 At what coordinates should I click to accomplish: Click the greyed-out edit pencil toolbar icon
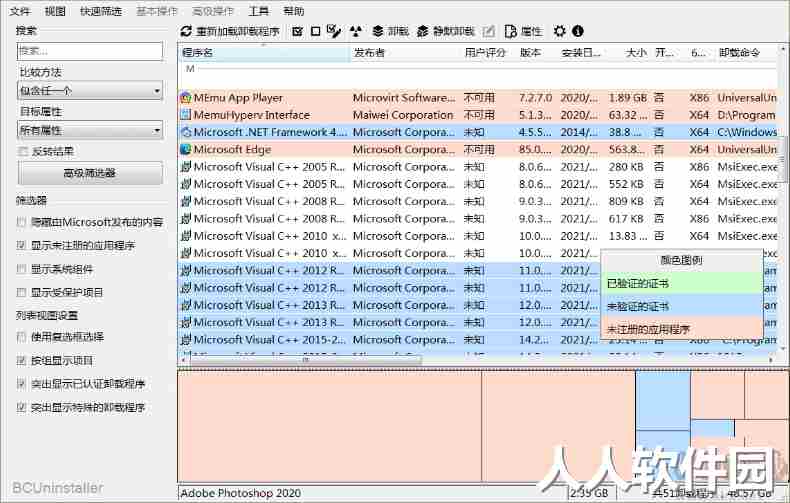(x=488, y=31)
